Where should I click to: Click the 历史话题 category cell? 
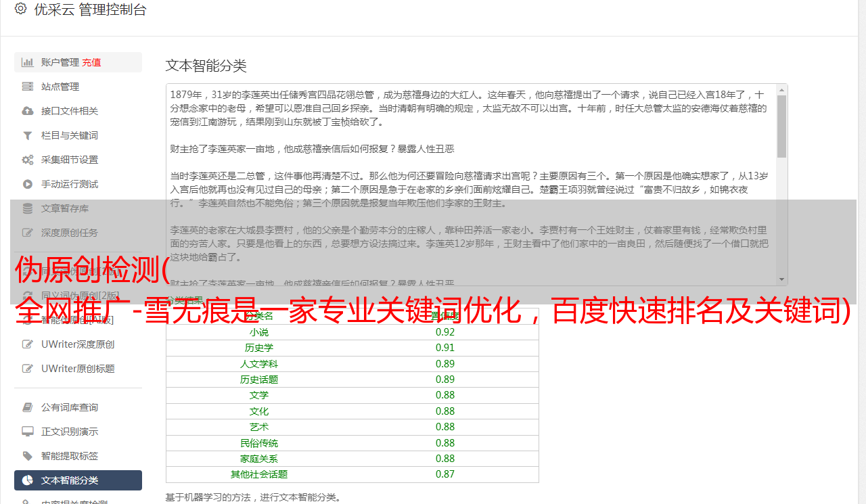point(259,380)
